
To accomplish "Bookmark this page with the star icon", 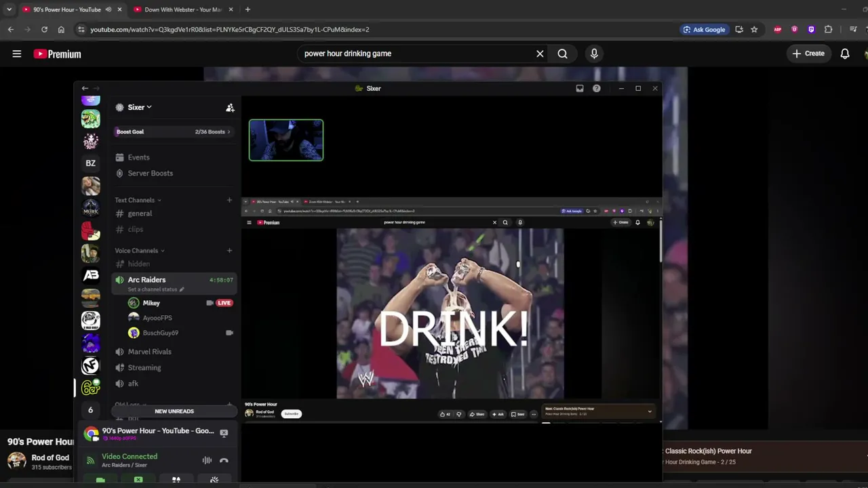I will (754, 30).
